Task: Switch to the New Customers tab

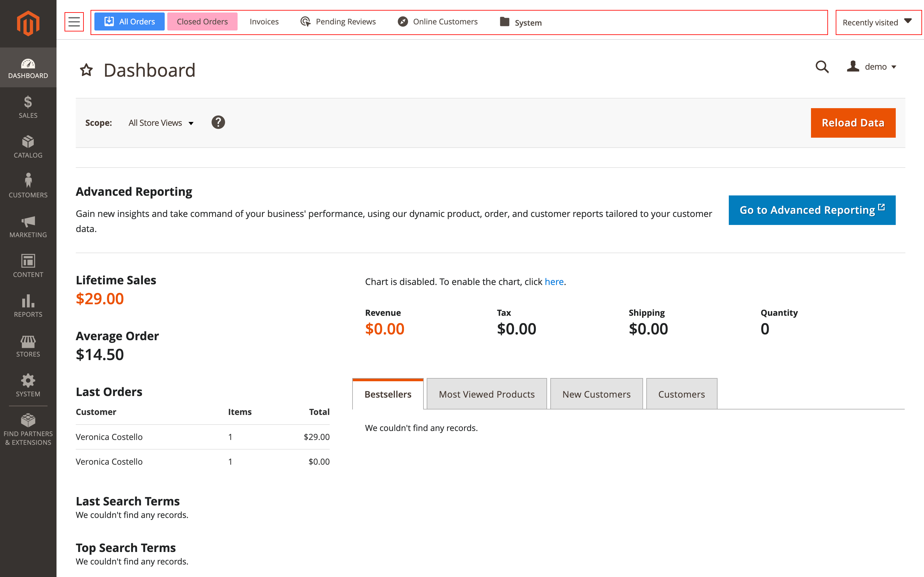Action: click(596, 394)
